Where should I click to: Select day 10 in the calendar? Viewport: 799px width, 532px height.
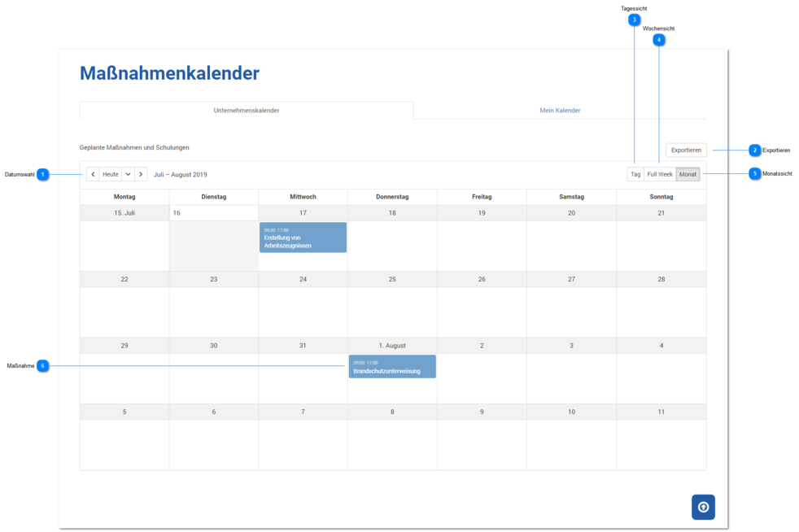571,412
